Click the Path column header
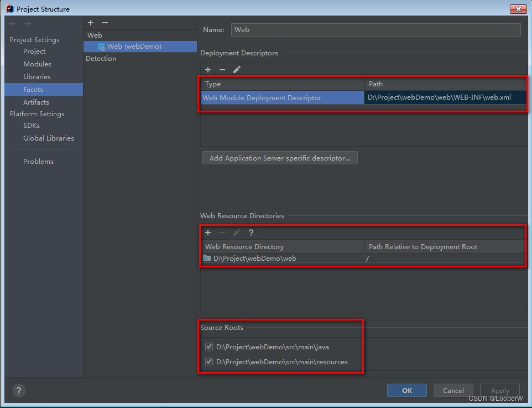532x408 pixels. pos(445,84)
